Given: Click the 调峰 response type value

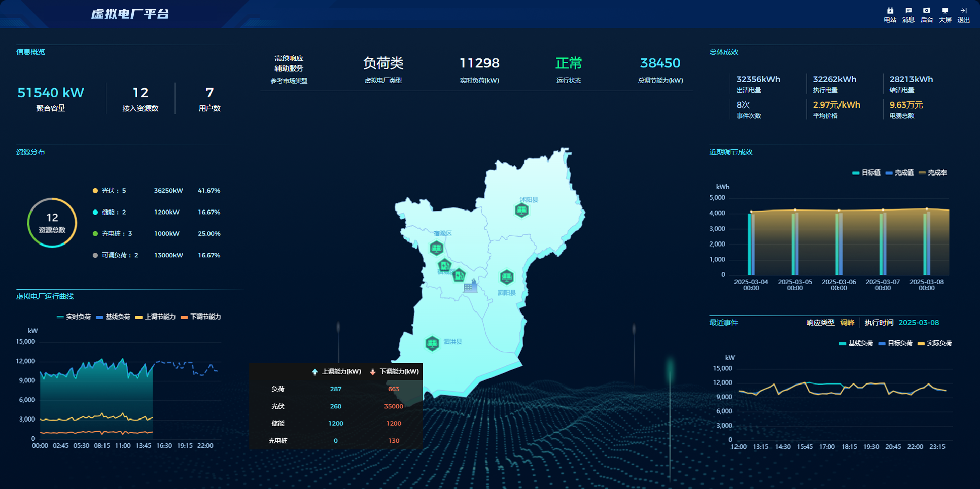Looking at the screenshot, I should tap(847, 323).
